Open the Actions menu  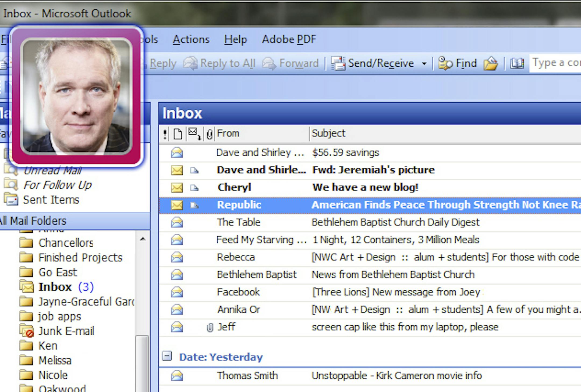pyautogui.click(x=191, y=39)
